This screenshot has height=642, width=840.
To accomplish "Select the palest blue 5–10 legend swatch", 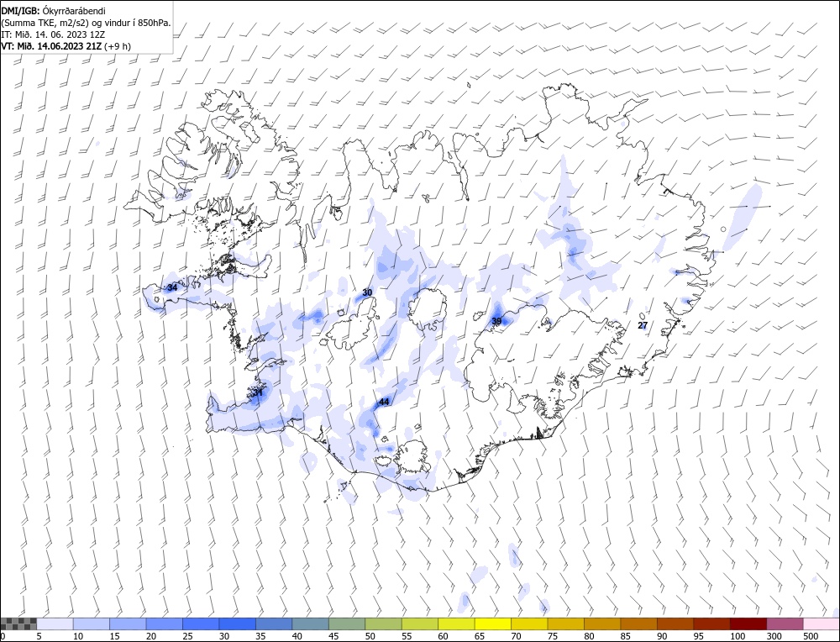I will (55, 624).
